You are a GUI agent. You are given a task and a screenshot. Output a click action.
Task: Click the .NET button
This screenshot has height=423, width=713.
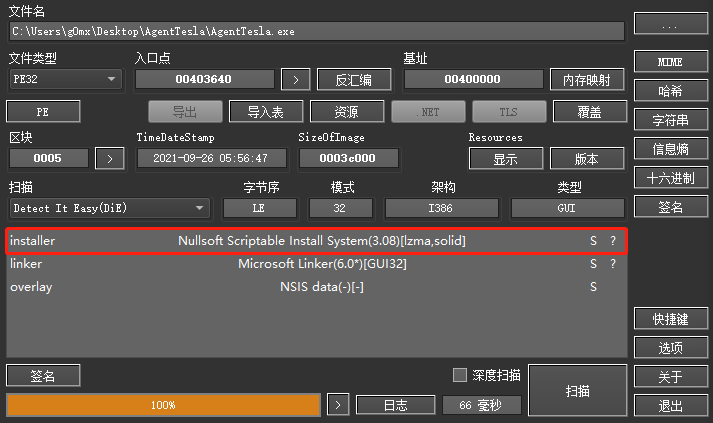coord(428,111)
